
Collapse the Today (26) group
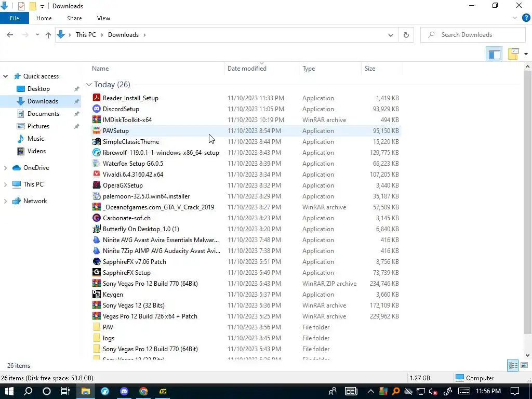89,85
